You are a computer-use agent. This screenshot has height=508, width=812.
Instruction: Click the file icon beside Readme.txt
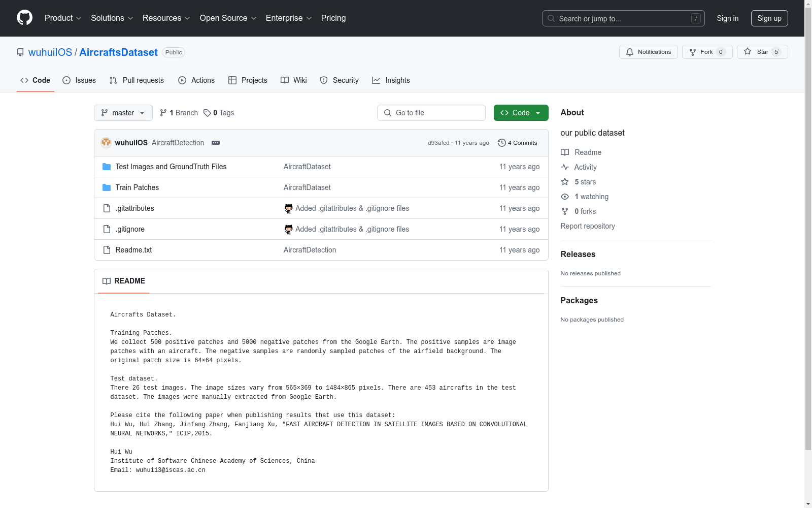point(107,250)
